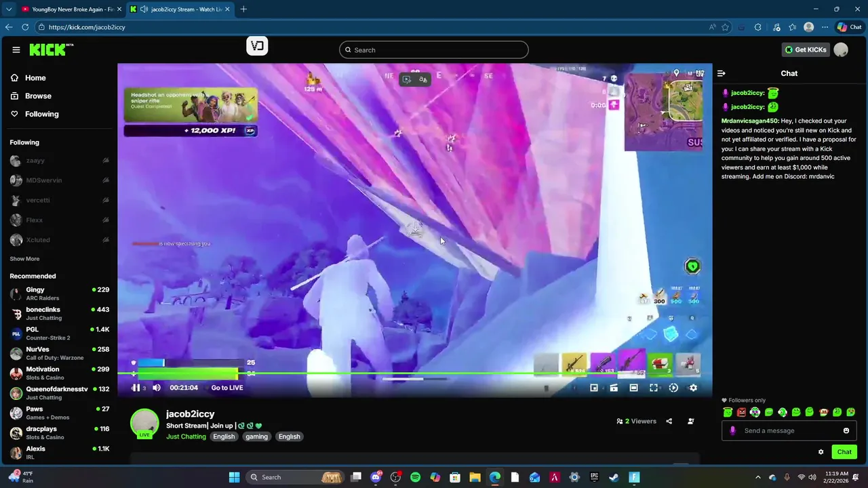Click the stream seek progress bar
868x488 pixels.
tap(415, 373)
